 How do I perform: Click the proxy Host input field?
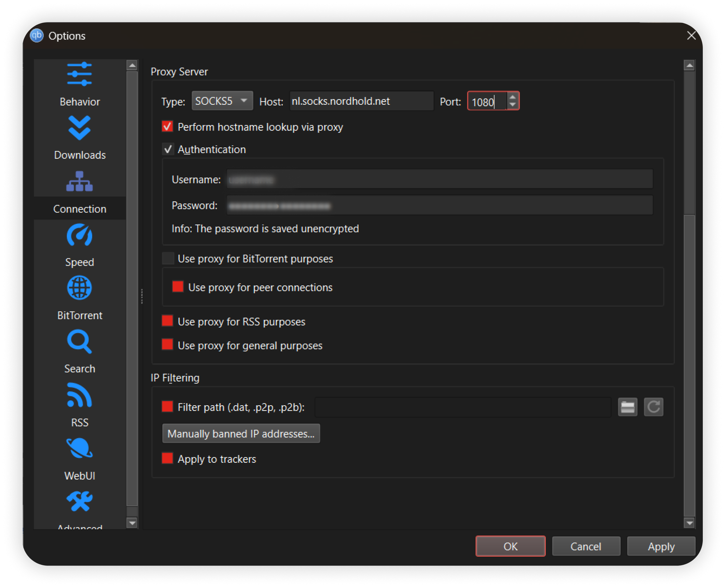click(x=361, y=101)
